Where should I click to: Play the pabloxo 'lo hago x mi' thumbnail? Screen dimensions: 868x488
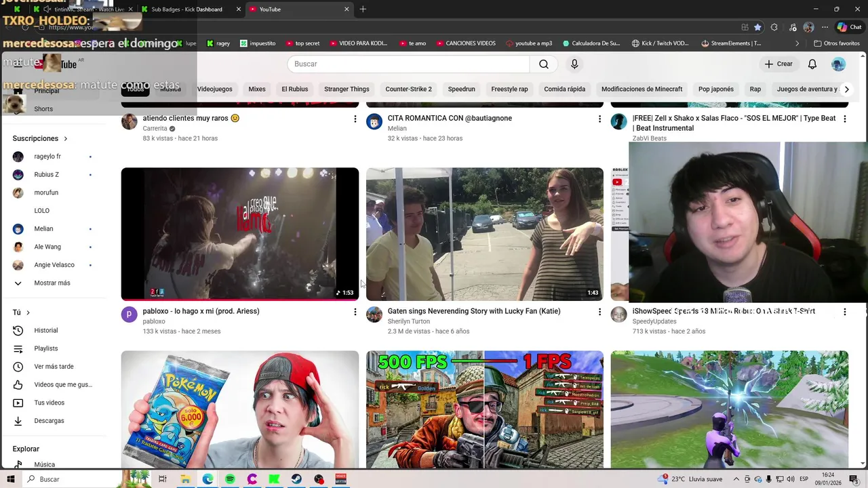tap(240, 234)
